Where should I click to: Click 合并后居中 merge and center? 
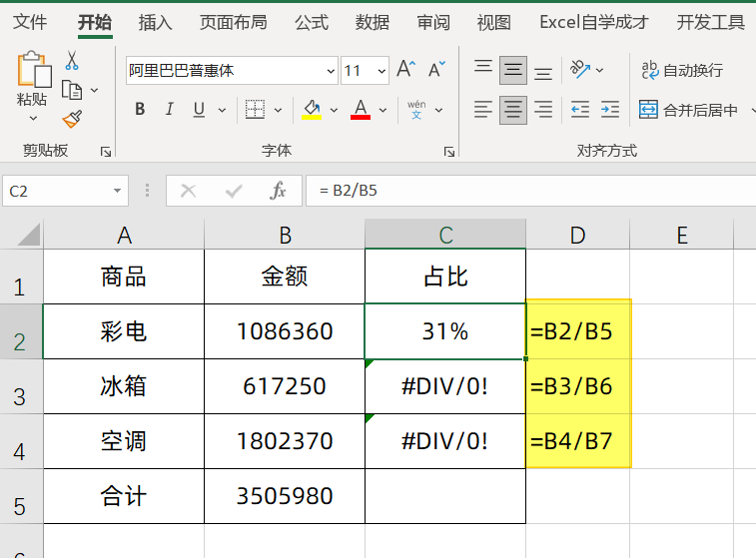(x=688, y=110)
